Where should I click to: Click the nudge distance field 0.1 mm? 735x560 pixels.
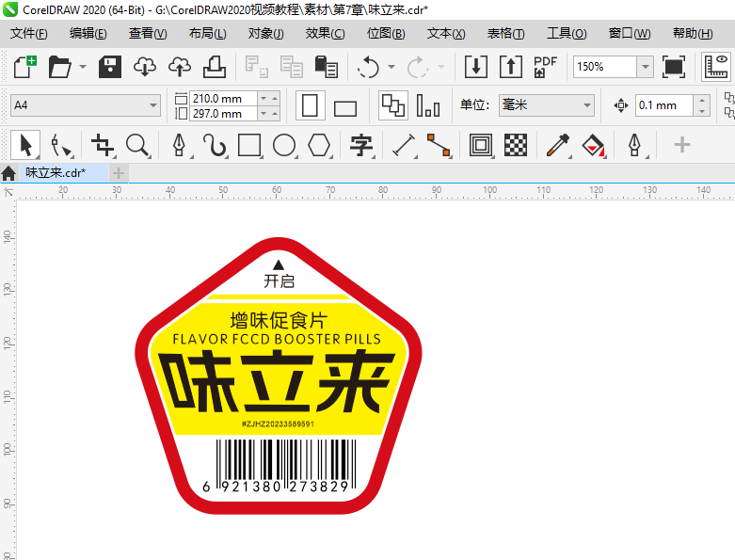(x=664, y=105)
